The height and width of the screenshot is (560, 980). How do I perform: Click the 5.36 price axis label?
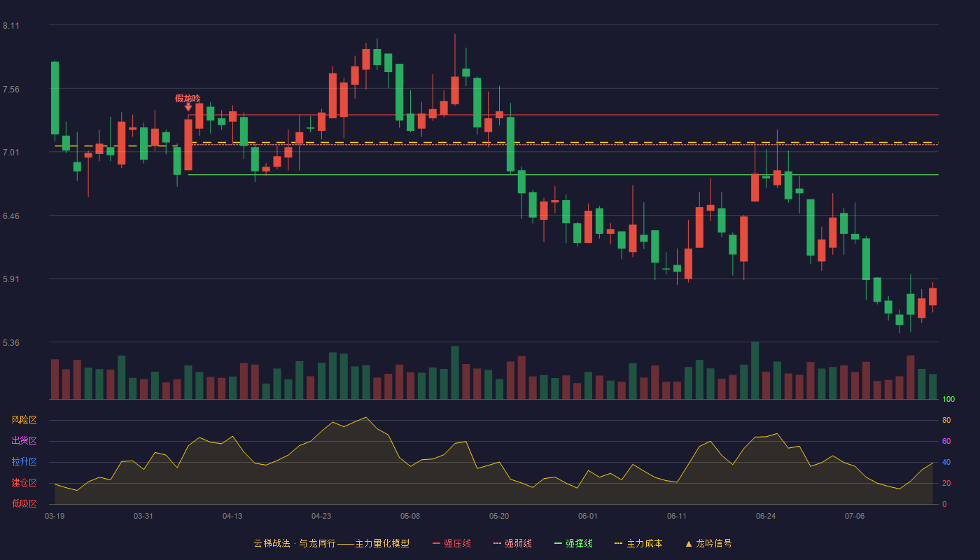pos(11,343)
